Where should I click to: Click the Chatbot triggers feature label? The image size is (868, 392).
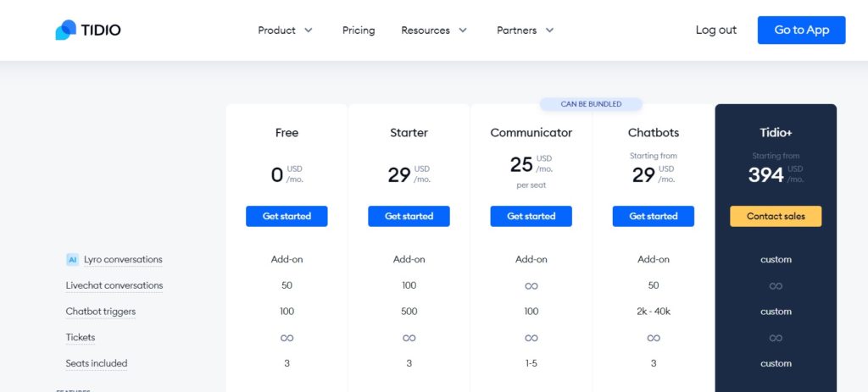[101, 312]
